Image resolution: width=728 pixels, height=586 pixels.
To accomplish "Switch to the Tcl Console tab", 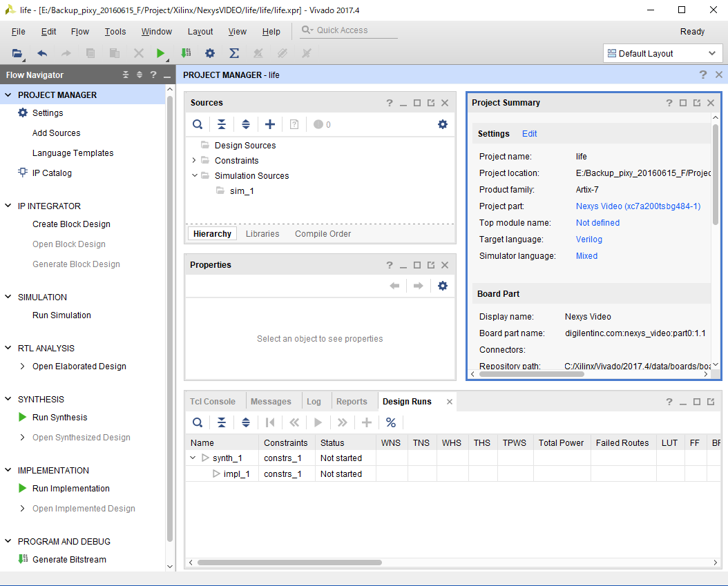I will tap(213, 401).
